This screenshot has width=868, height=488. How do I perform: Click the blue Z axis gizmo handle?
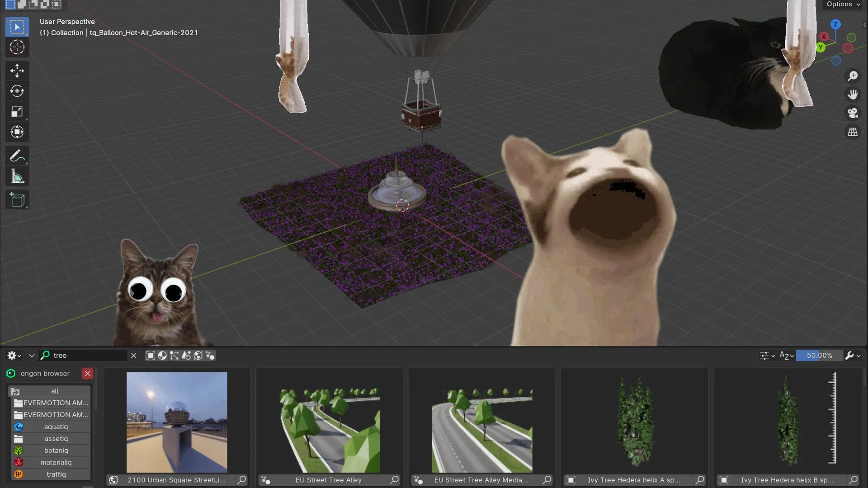[x=835, y=24]
